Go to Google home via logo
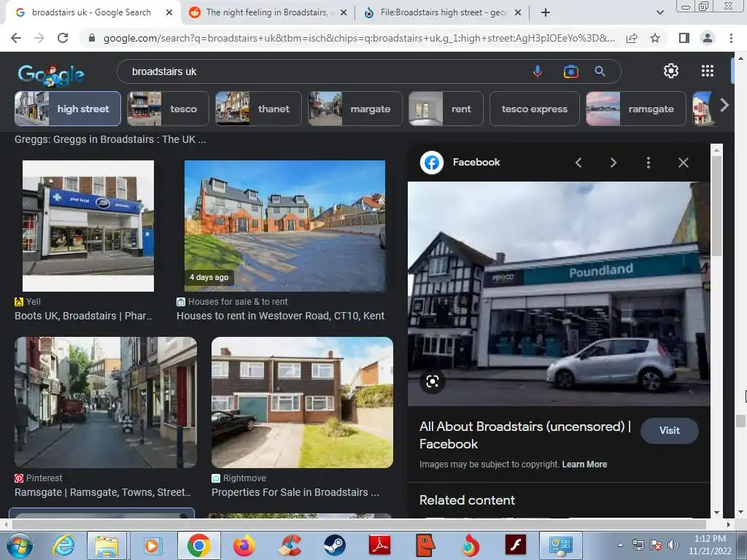This screenshot has height=560, width=747. tap(50, 74)
